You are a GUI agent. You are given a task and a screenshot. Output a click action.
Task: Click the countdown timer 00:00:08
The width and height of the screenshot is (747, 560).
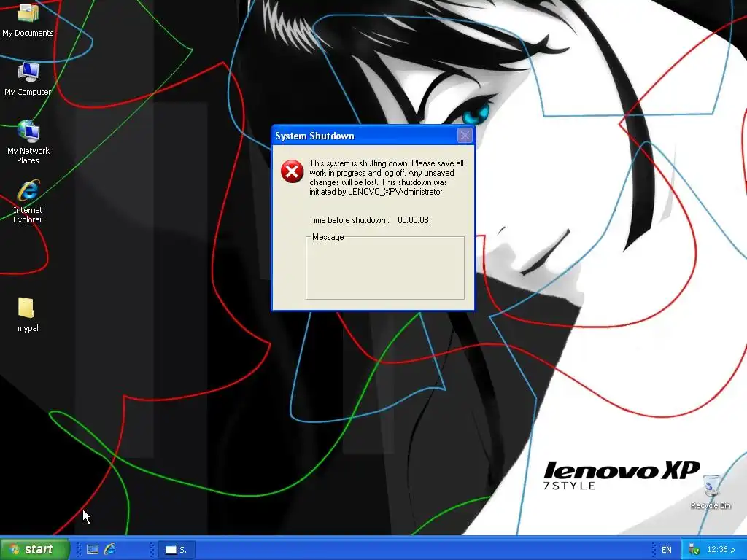point(413,220)
